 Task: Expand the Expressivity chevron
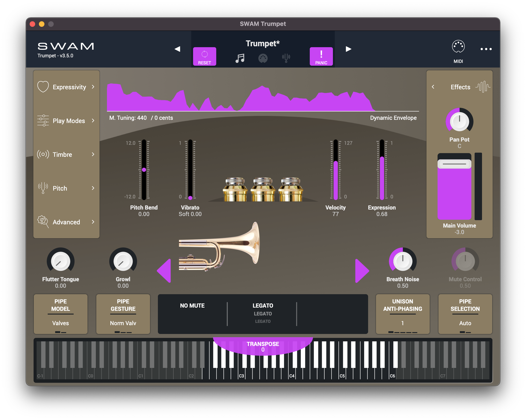pyautogui.click(x=93, y=87)
